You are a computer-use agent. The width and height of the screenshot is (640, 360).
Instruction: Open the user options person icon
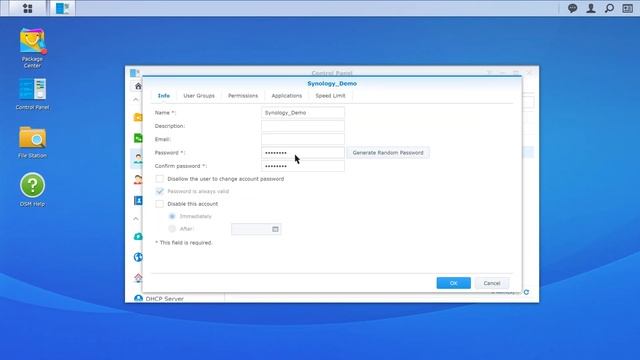click(x=591, y=8)
